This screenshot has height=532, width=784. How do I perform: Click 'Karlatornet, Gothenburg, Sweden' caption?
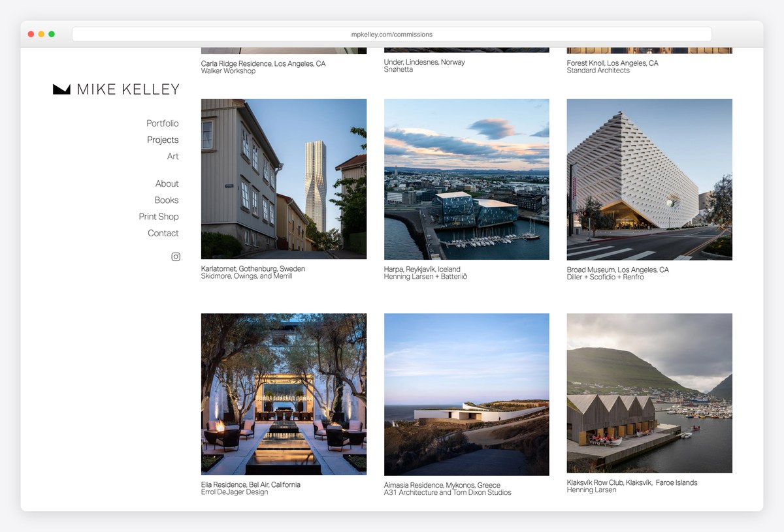(x=253, y=269)
